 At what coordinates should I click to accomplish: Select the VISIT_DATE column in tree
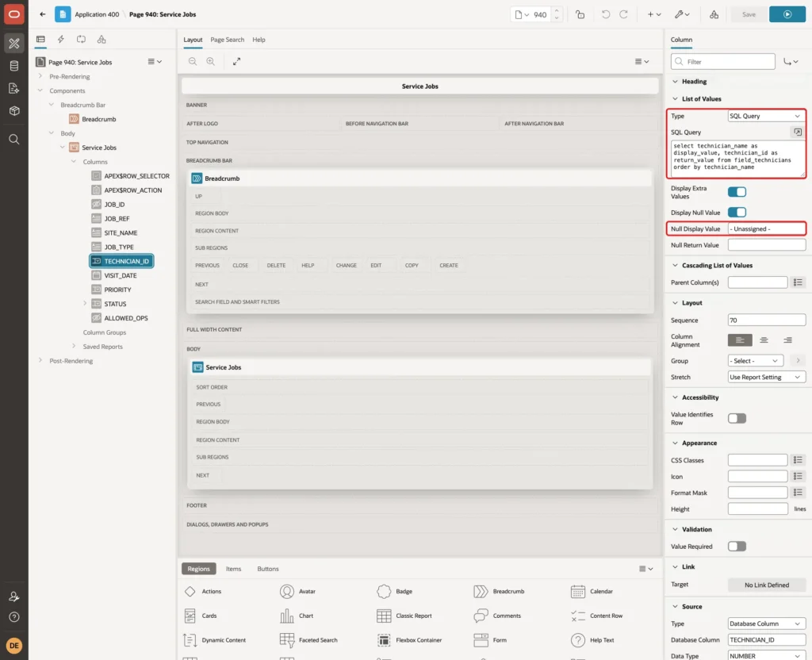click(121, 275)
